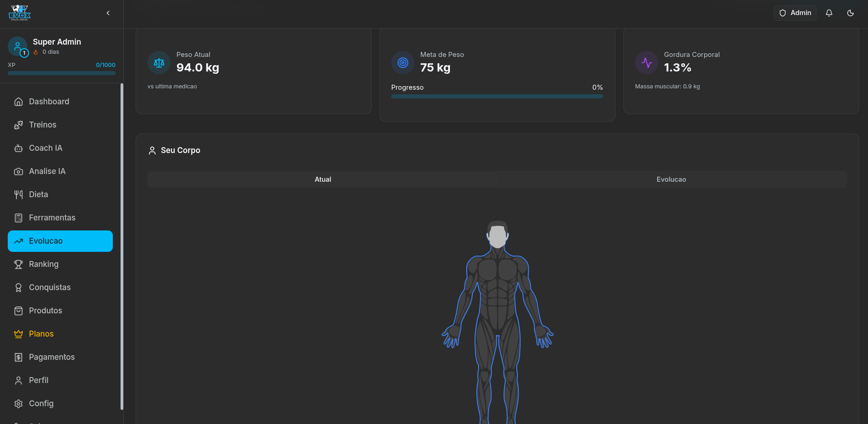Click the 0/1000 XP counter
The width and height of the screenshot is (868, 424).
point(106,65)
